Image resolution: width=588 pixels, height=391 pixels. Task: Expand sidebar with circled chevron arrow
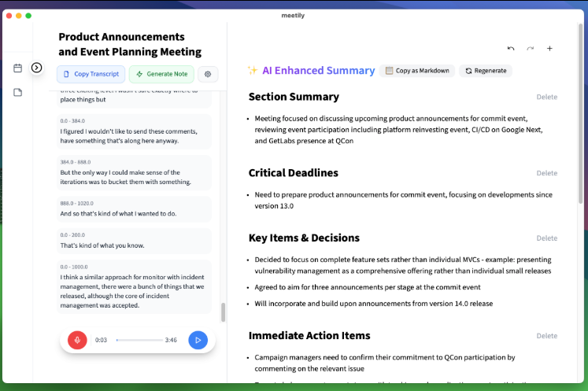[36, 68]
